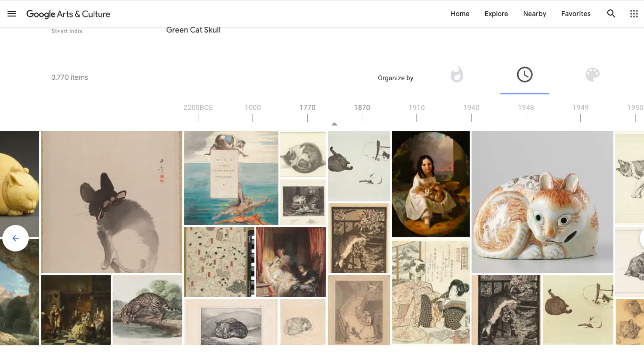Open the Google apps grid
644x359 pixels.
634,14
